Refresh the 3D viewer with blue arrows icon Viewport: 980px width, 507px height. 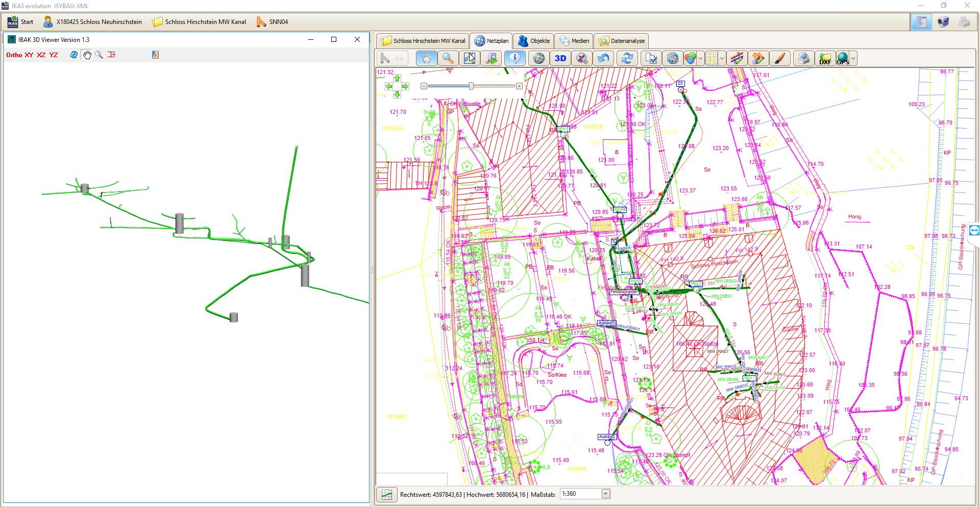pos(74,55)
